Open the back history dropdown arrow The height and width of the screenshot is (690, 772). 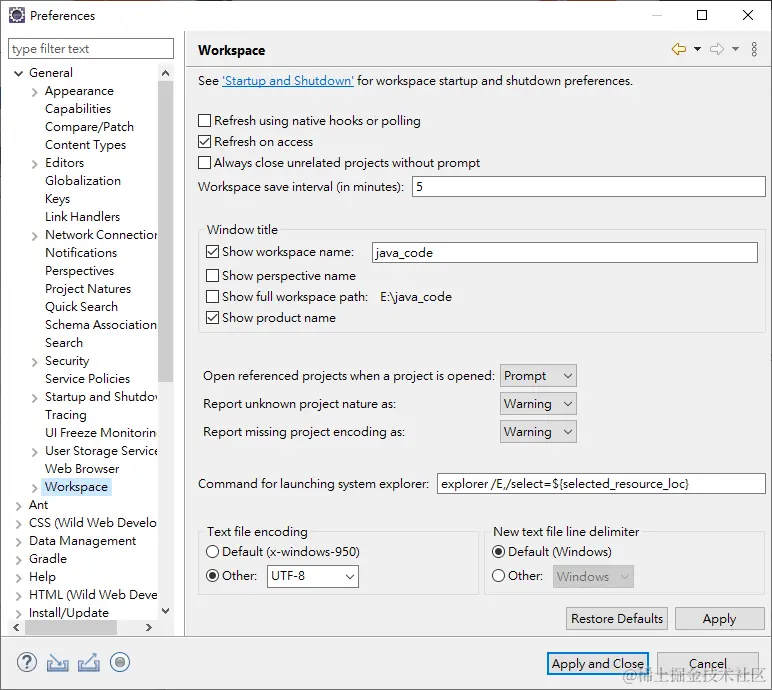tap(697, 49)
